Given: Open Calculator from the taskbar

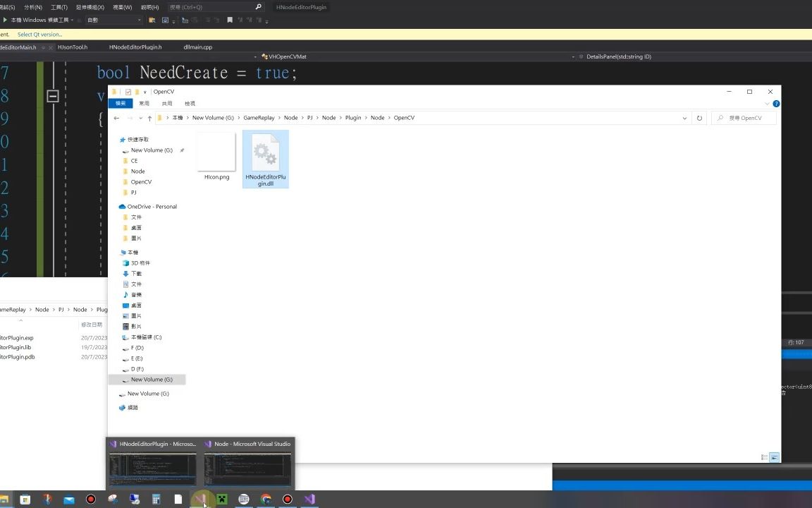Looking at the screenshot, I should pos(156,500).
